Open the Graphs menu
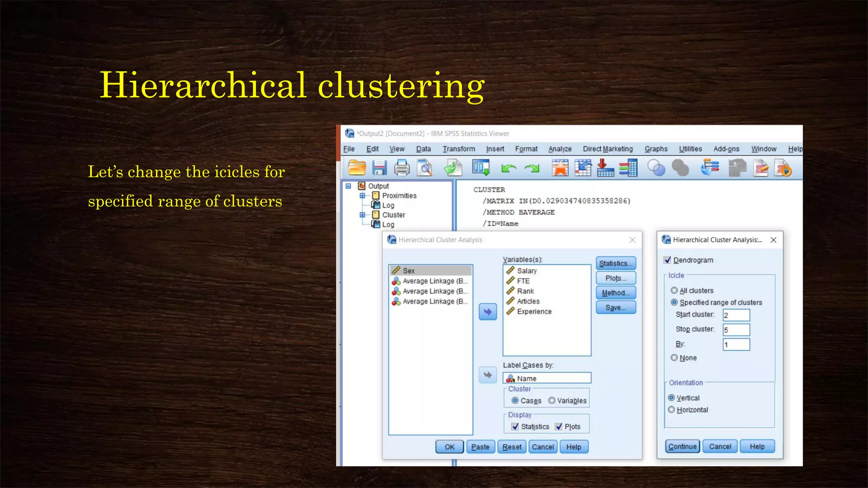 (656, 149)
